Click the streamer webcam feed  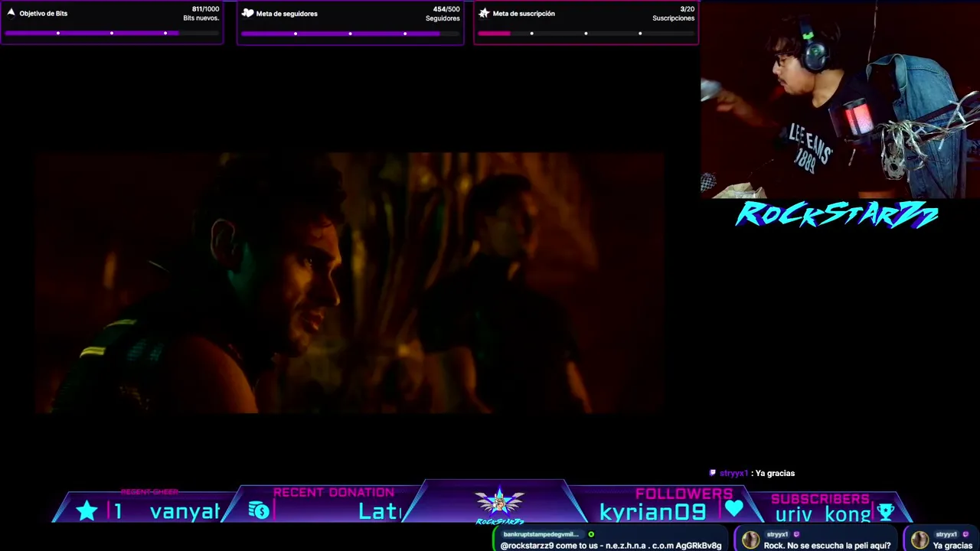point(840,99)
